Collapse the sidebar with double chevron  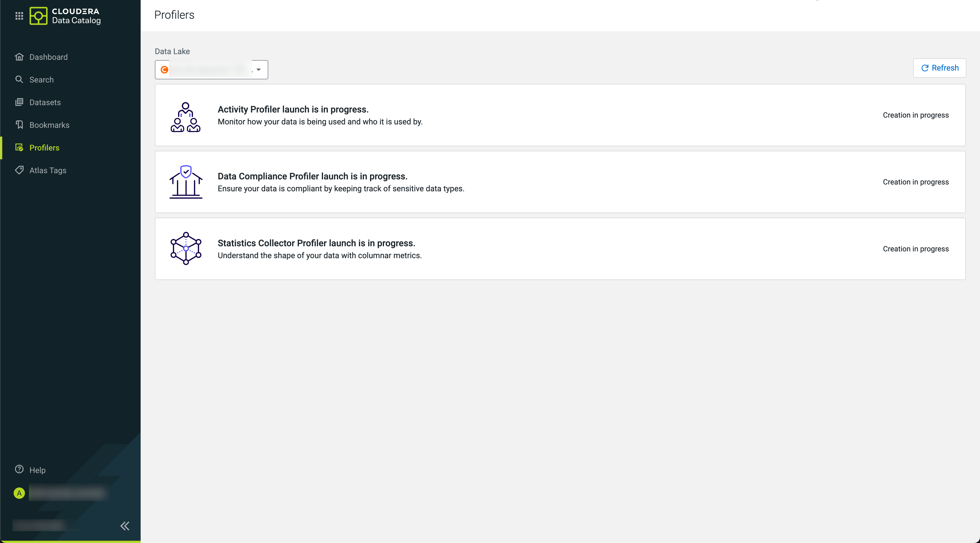coord(125,526)
